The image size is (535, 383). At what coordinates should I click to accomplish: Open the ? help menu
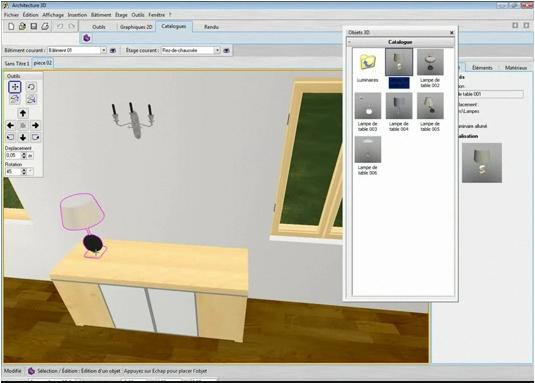(x=170, y=15)
